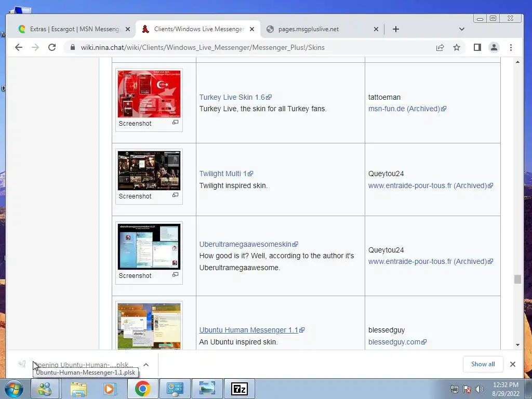This screenshot has width=532, height=399.
Task: Bookmark this page with the star
Action: (457, 47)
